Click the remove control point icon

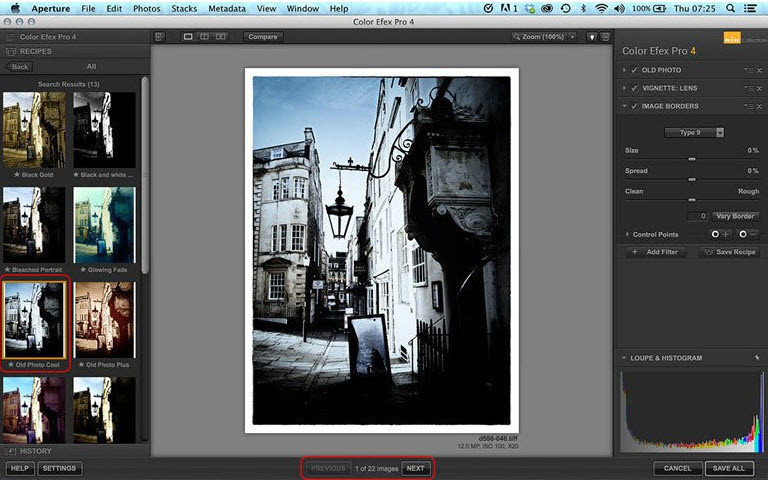coord(747,234)
